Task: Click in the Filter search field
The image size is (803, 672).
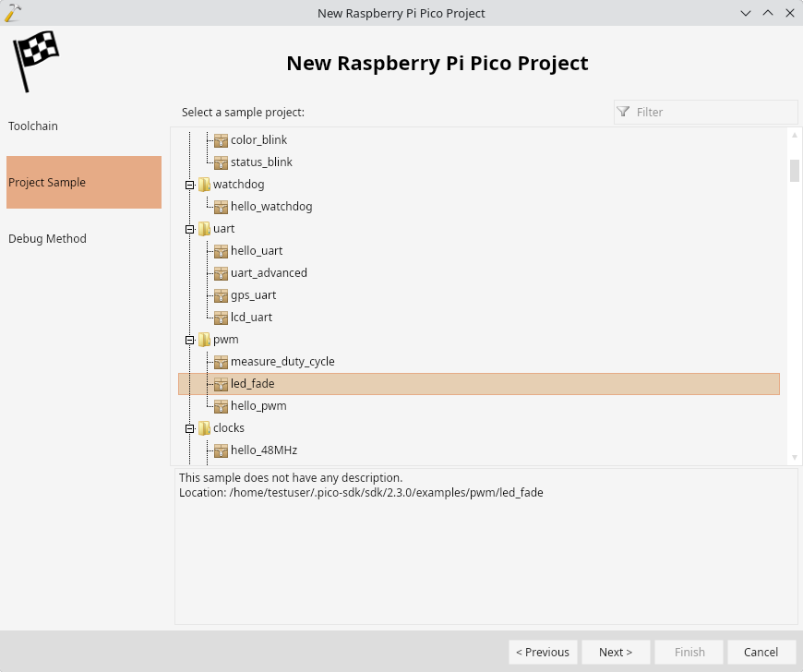Action: (x=706, y=112)
